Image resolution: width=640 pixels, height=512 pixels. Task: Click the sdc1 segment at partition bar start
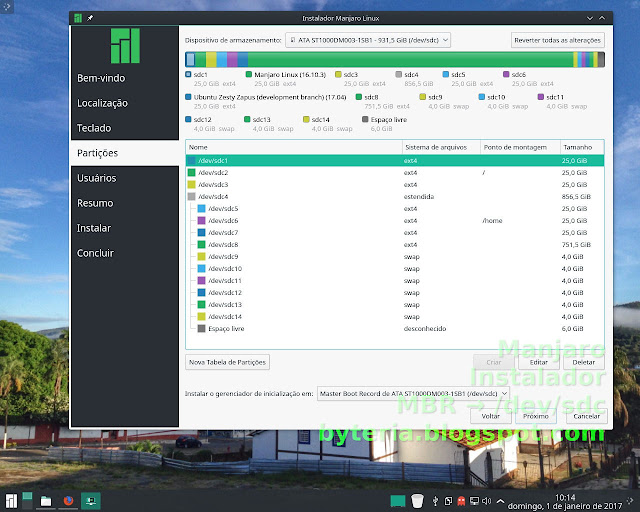coord(190,60)
